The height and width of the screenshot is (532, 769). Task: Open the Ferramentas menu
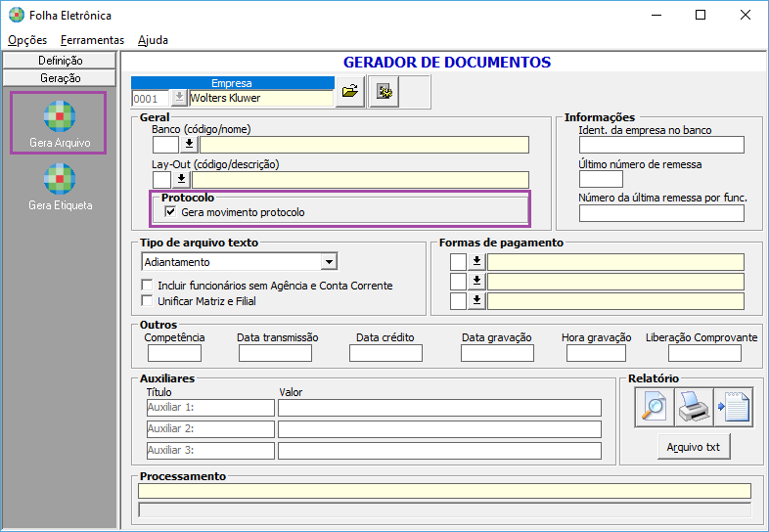point(92,40)
